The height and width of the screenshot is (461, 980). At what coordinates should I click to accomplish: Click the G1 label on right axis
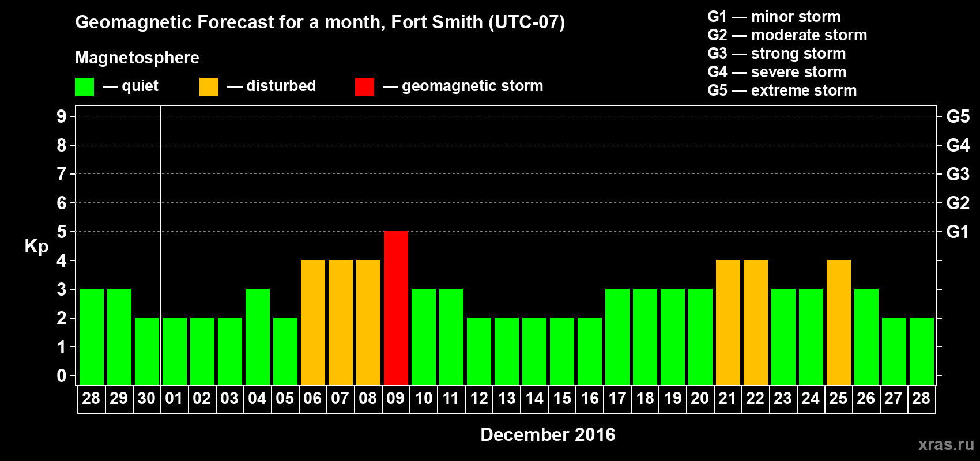pyautogui.click(x=958, y=232)
